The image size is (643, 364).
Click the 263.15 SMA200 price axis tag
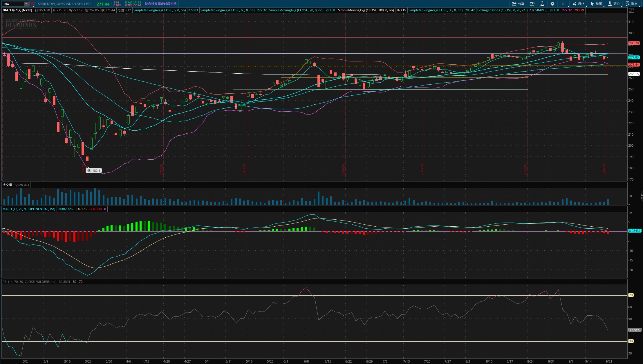tap(634, 74)
